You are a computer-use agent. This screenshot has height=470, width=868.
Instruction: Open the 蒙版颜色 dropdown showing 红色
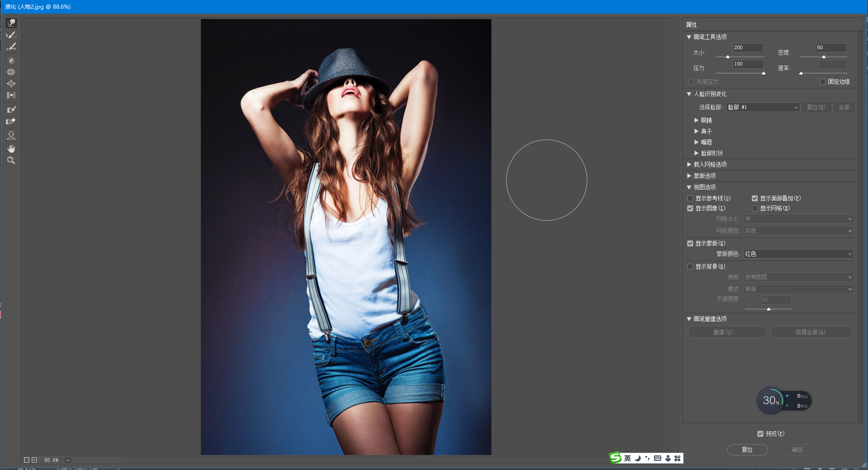(x=798, y=254)
